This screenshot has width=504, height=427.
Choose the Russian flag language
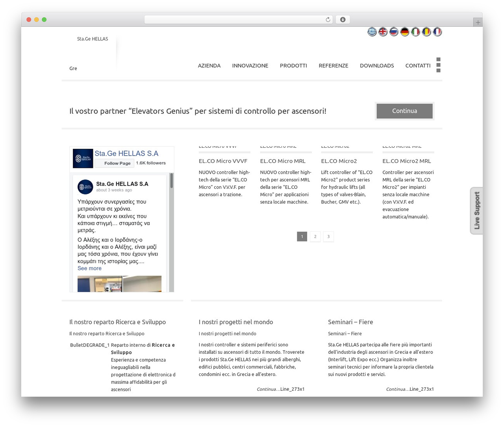[x=394, y=32]
